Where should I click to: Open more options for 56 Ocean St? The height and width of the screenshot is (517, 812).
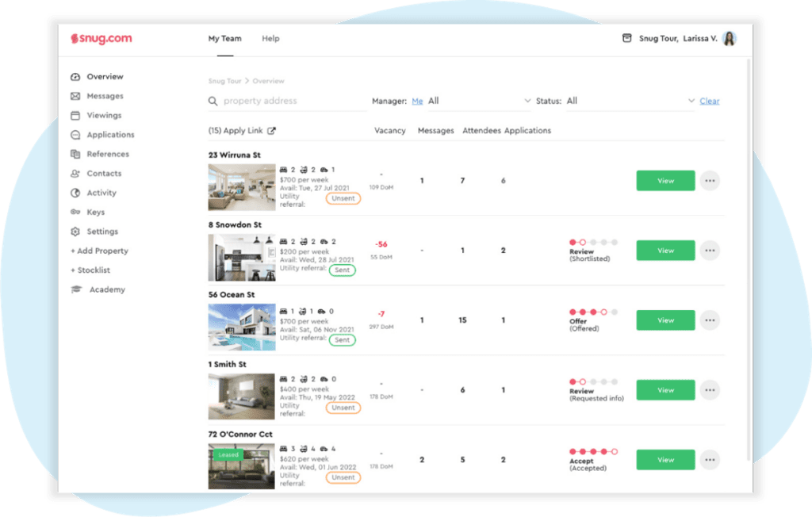click(x=710, y=320)
